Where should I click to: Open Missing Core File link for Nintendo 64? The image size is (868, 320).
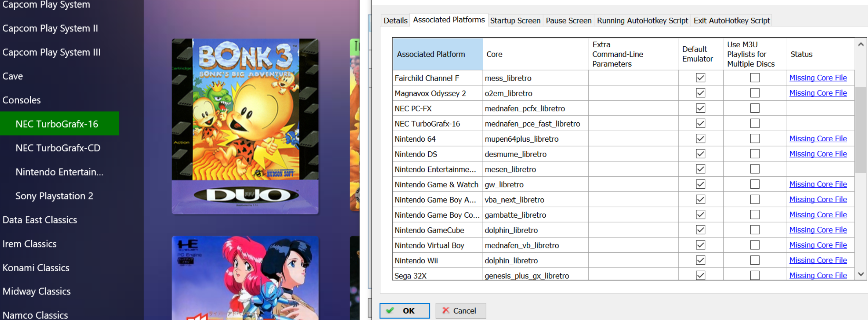818,139
